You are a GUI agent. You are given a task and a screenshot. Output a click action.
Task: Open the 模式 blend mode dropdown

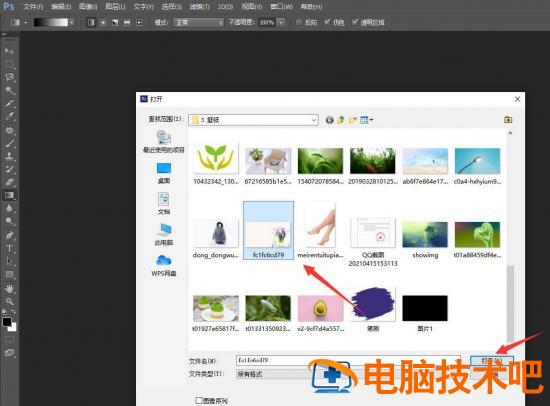(x=199, y=23)
